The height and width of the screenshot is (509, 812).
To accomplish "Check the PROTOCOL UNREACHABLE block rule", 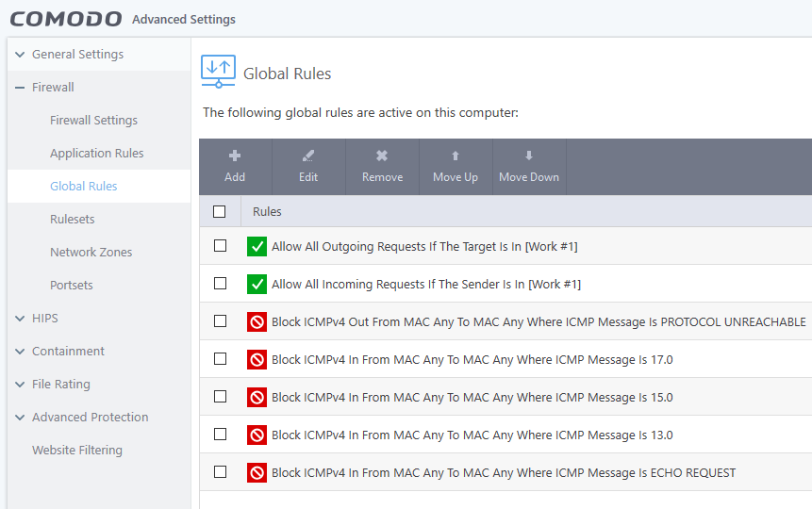I will point(220,321).
